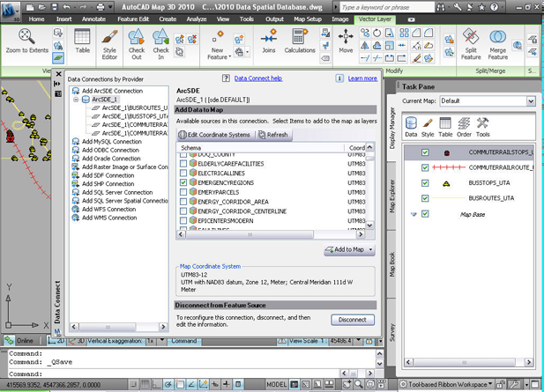Image resolution: width=544 pixels, height=392 pixels.
Task: Open the quick access toolbar dropdown
Action: point(110,7)
